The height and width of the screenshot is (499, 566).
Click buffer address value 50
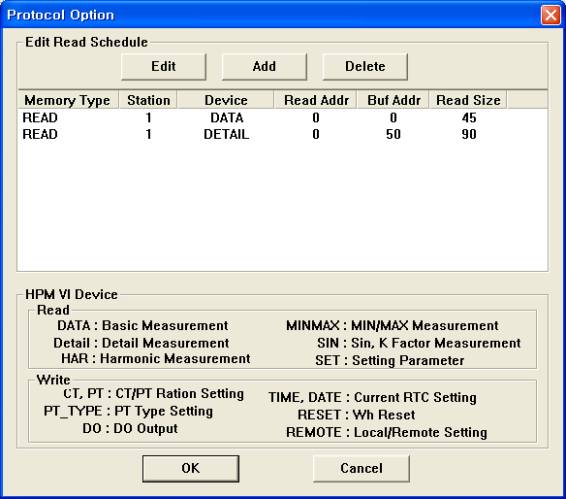pyautogui.click(x=393, y=134)
